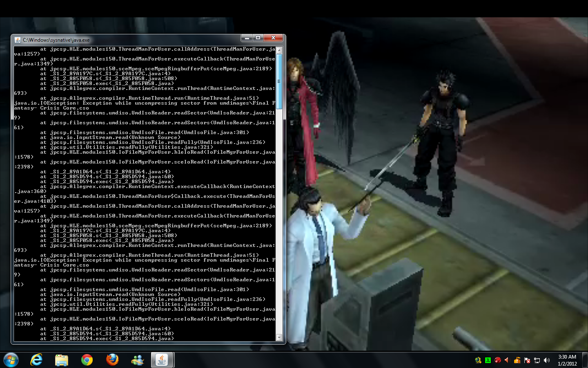Image resolution: width=588 pixels, height=368 pixels.
Task: Click the orange speaker tray icon
Action: pyautogui.click(x=507, y=360)
